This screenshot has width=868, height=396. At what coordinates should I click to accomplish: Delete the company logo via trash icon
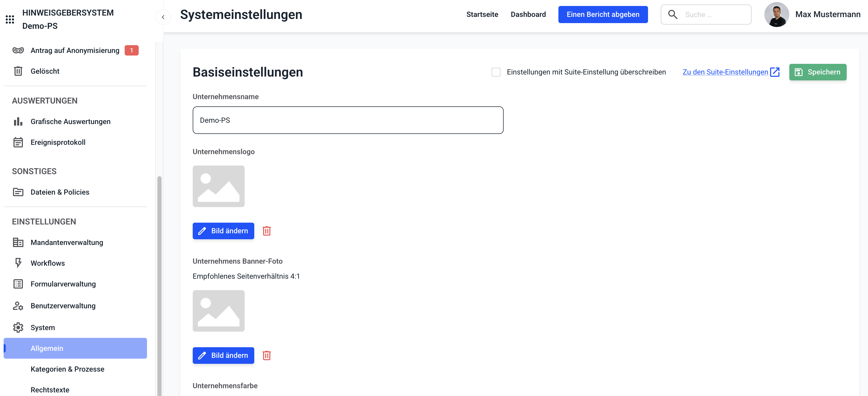pyautogui.click(x=266, y=231)
